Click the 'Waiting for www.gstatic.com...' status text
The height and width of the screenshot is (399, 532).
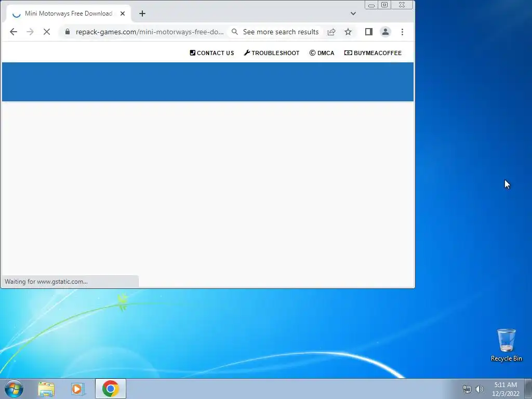(46, 282)
